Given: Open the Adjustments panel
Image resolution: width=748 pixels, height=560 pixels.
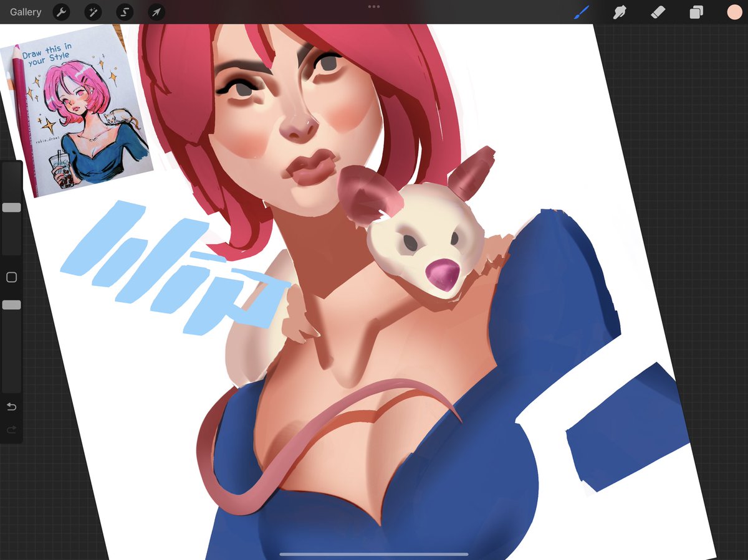Looking at the screenshot, I should click(x=92, y=12).
